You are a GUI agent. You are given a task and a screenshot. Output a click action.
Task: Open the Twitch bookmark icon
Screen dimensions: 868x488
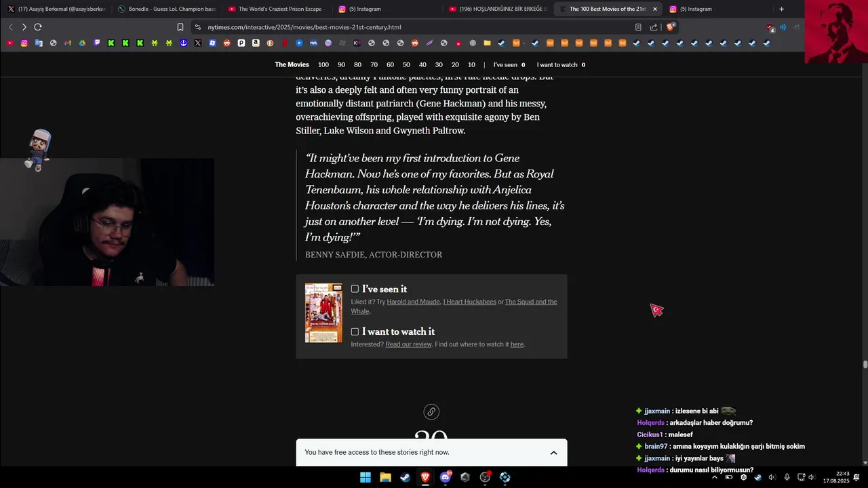coord(97,43)
